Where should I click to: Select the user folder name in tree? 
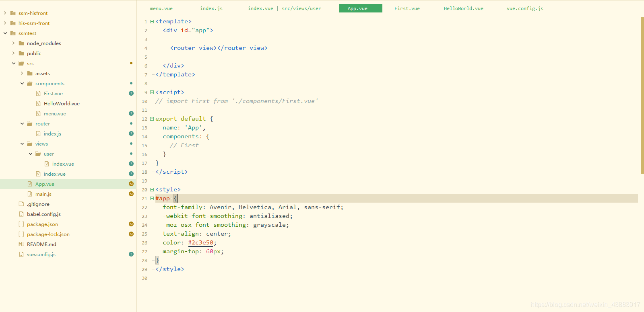pyautogui.click(x=49, y=154)
